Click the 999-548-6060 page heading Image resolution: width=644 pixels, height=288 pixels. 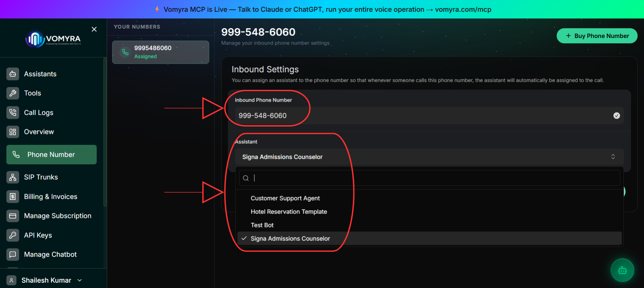258,32
